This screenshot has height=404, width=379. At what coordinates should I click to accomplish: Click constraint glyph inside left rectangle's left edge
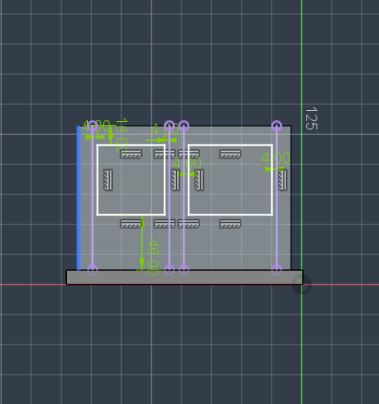click(108, 180)
